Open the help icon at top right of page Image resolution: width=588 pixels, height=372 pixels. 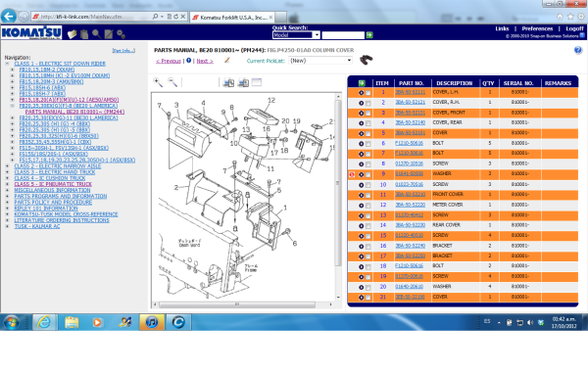(x=578, y=50)
